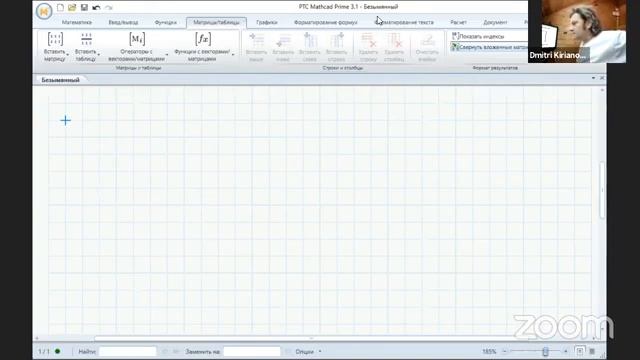Screen dimensions: 640x360
Task: Click the Вставить справа column button
Action: tap(336, 47)
